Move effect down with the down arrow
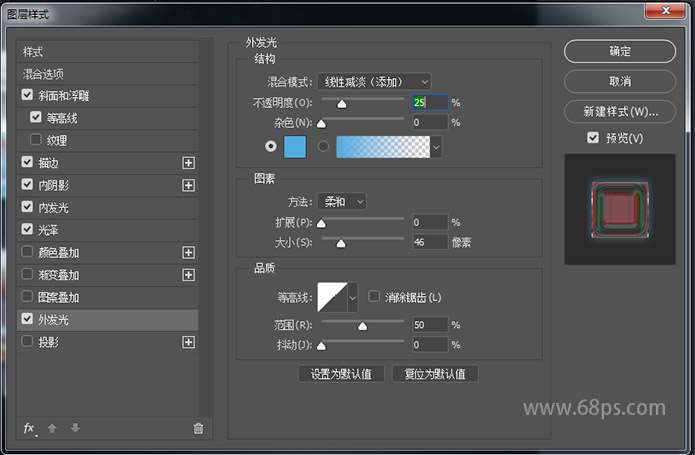 pyautogui.click(x=75, y=428)
